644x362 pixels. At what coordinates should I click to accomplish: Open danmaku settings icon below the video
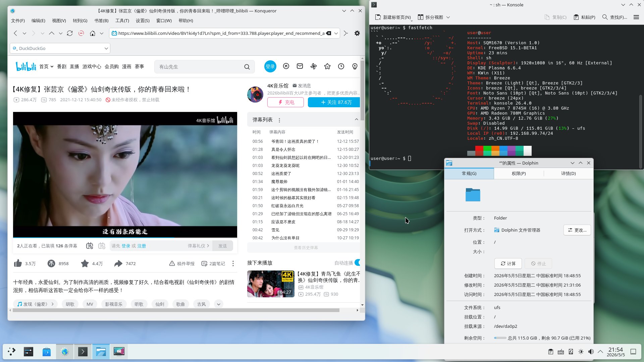[x=102, y=246]
